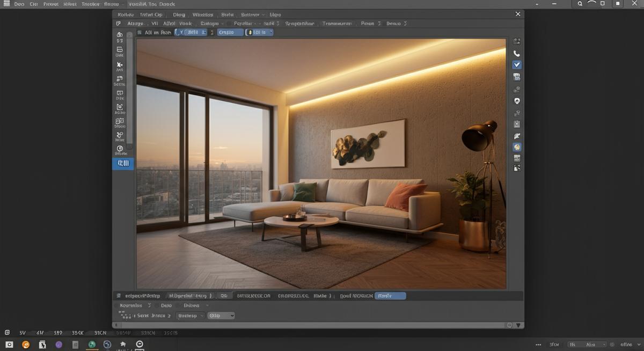Screen dimensions: 644x351
Task: Click the search magnifier icon in top bar
Action: (x=580, y=4)
